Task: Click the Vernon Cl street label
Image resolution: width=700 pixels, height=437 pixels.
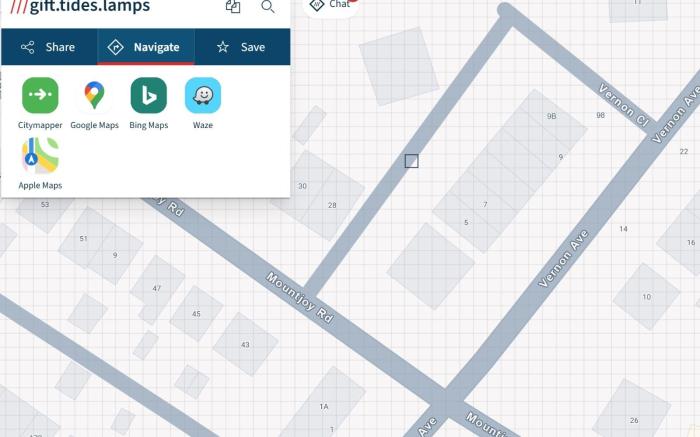Action: pyautogui.click(x=624, y=105)
